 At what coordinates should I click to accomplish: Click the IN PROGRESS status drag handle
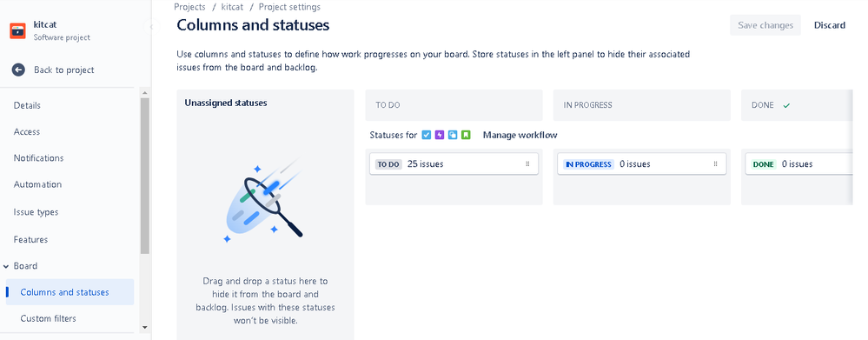tap(715, 163)
